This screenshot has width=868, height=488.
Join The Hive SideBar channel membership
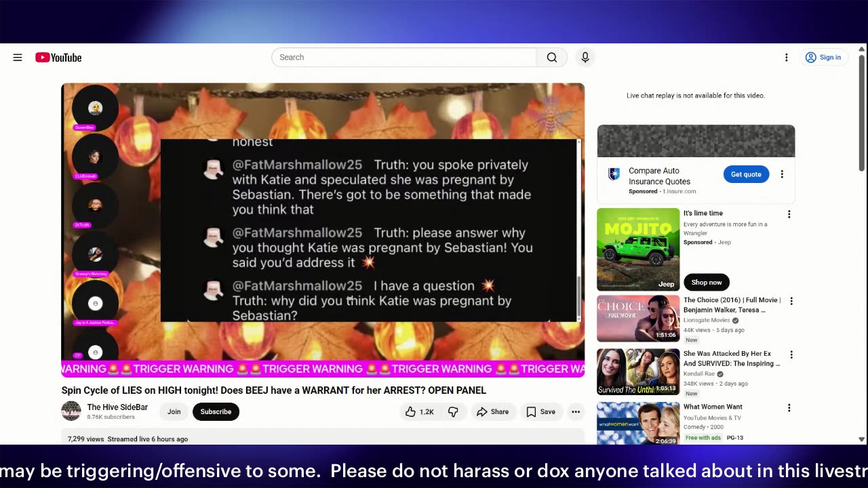tap(174, 411)
